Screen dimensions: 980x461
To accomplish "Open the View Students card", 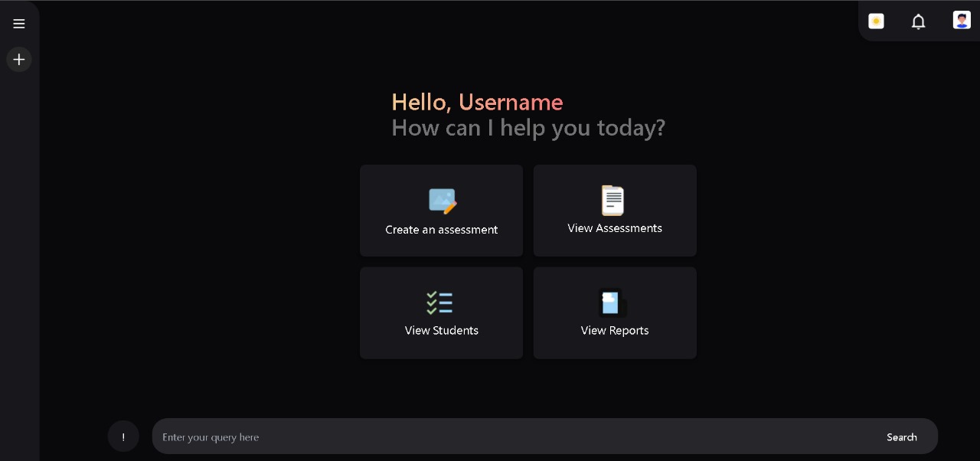I will point(442,313).
